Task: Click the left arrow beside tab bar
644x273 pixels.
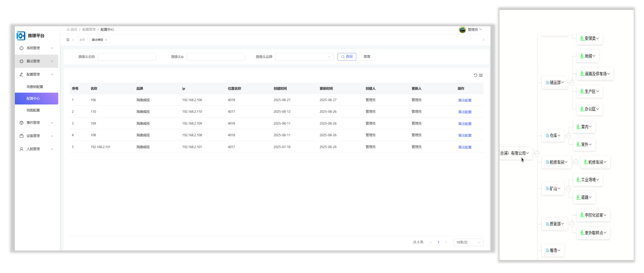Action: [x=73, y=40]
